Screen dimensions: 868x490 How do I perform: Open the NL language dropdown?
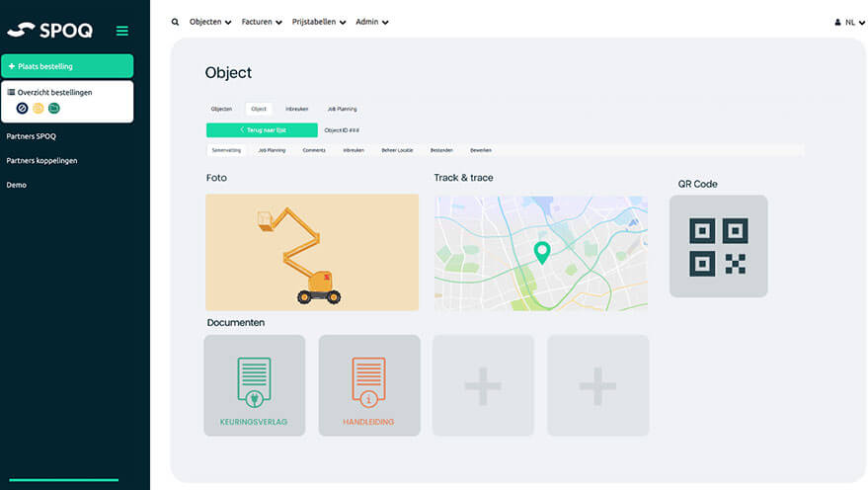[849, 22]
